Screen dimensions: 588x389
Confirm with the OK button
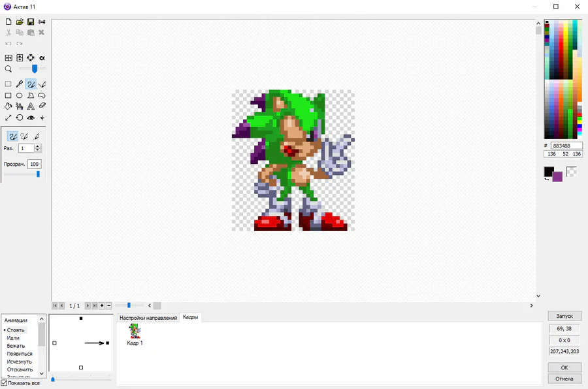point(564,367)
